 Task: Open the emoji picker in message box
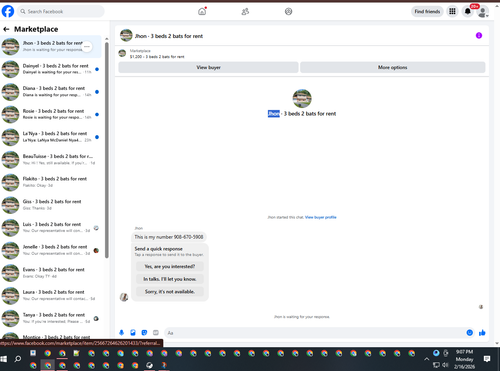(x=469, y=333)
